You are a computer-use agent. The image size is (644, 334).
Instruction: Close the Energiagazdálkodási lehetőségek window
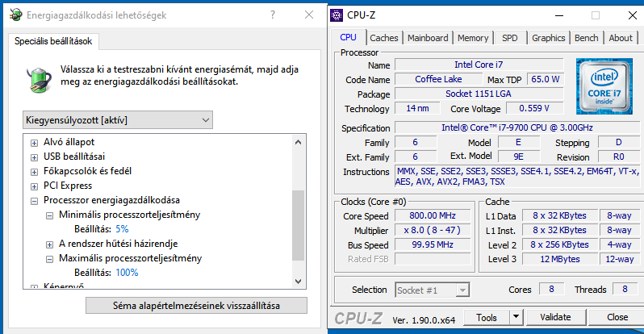[x=309, y=15]
